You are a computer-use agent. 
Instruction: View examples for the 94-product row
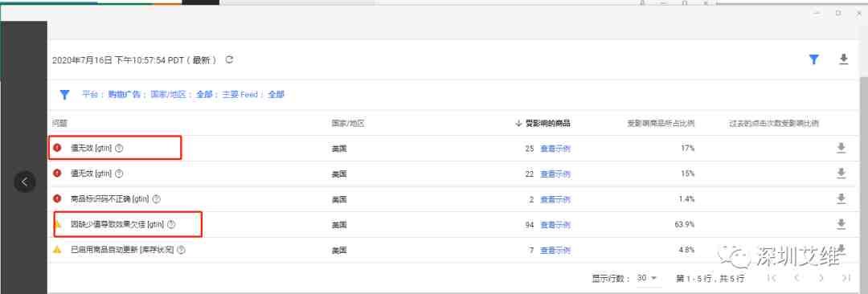(555, 225)
